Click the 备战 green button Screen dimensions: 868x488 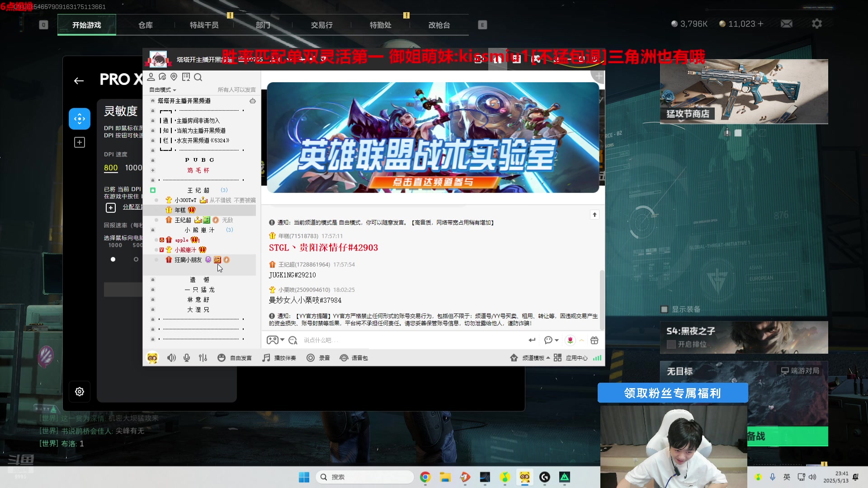[788, 436]
